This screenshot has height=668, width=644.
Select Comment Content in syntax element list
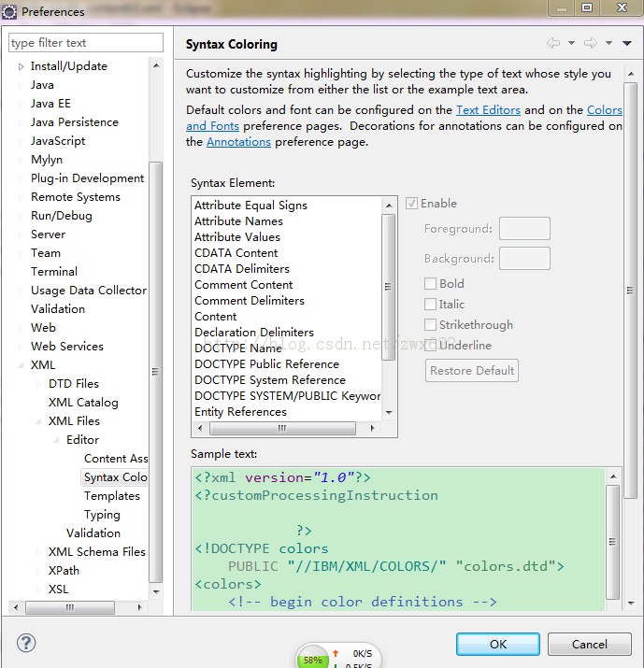tap(243, 285)
